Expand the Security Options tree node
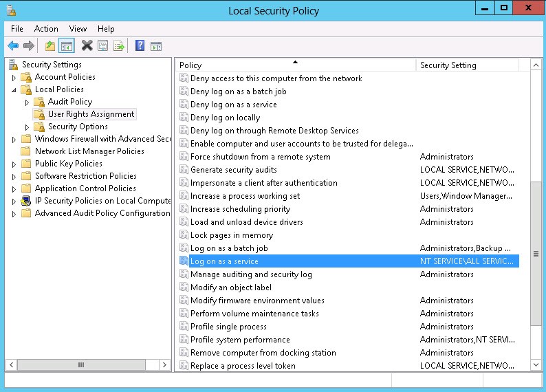 click(27, 127)
